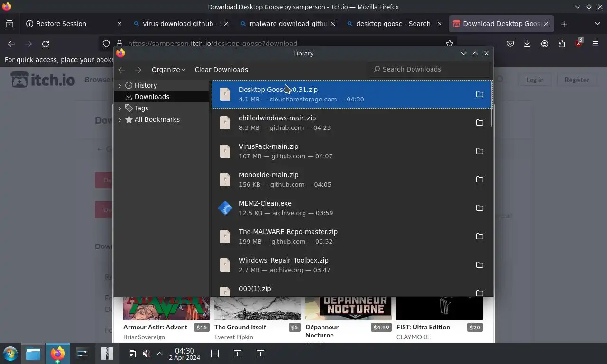Click the VirusPack-main.zip file icon

225,151
